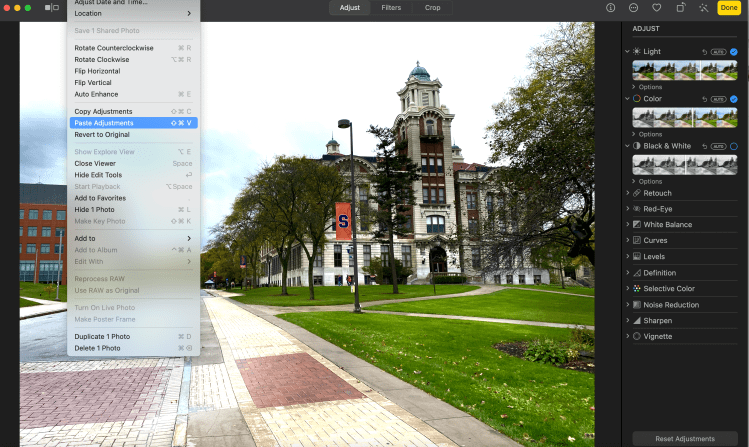Expand the Retouch section

(627, 193)
